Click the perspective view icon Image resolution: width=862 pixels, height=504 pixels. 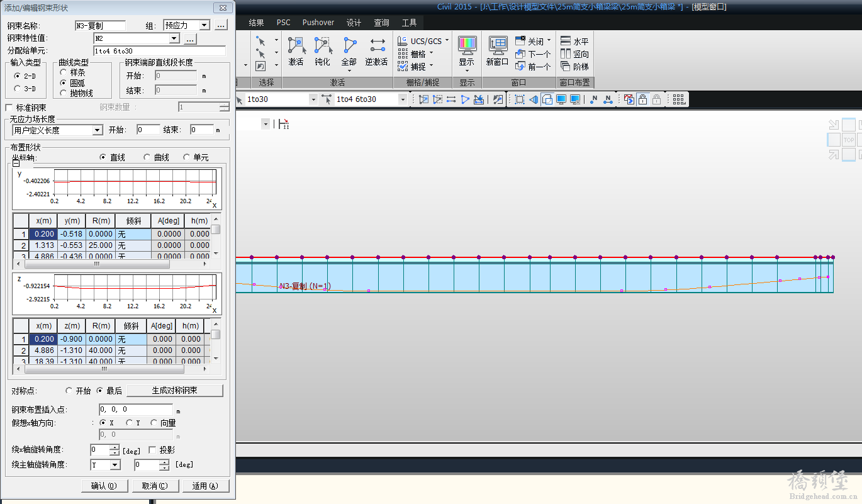point(533,99)
